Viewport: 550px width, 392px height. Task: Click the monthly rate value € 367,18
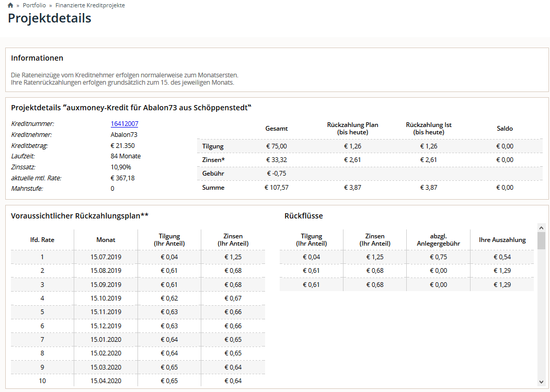click(123, 178)
